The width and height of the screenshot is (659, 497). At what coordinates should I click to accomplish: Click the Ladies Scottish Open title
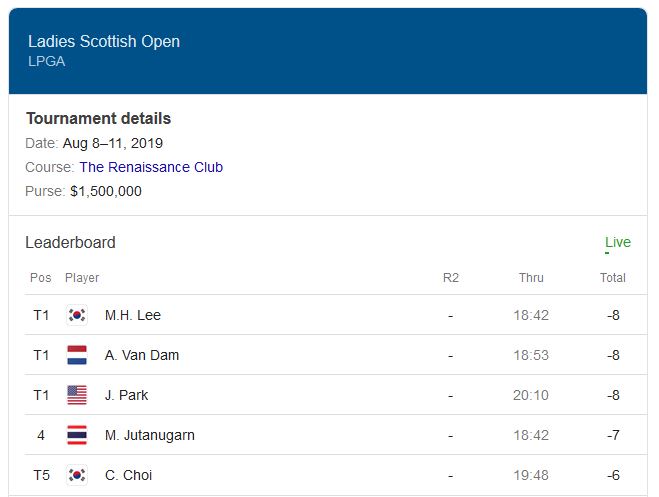pos(104,41)
